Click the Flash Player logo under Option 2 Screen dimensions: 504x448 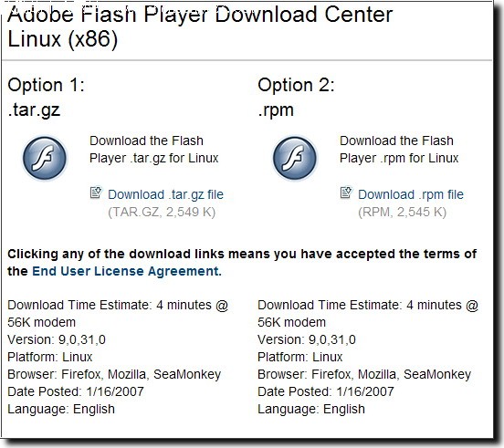click(x=295, y=158)
